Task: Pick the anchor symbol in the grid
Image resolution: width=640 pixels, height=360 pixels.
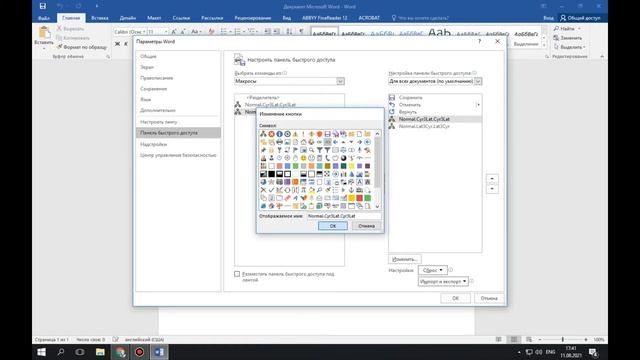Action: pyautogui.click(x=351, y=190)
